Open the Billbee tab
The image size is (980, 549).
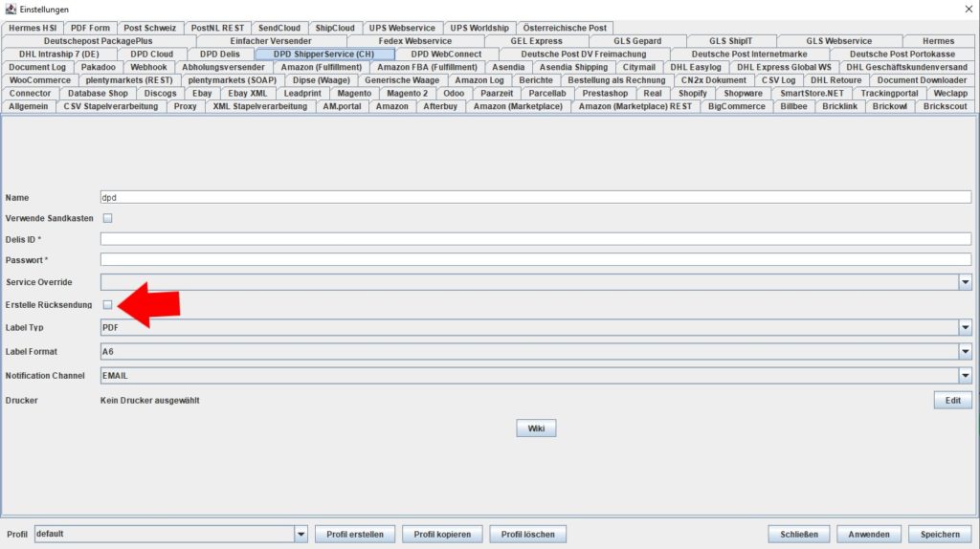pos(793,107)
